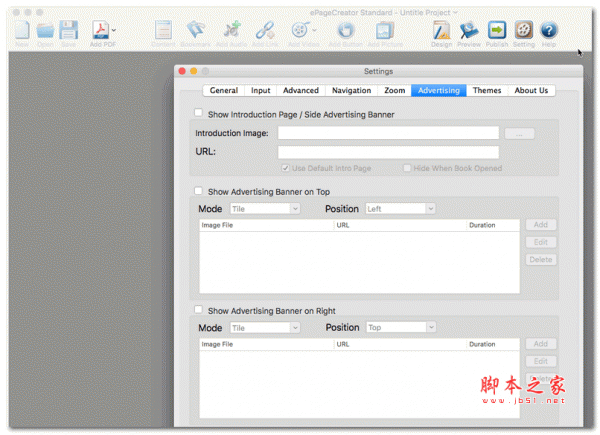600x435 pixels.
Task: Click the Publish toolbar icon
Action: point(497,30)
